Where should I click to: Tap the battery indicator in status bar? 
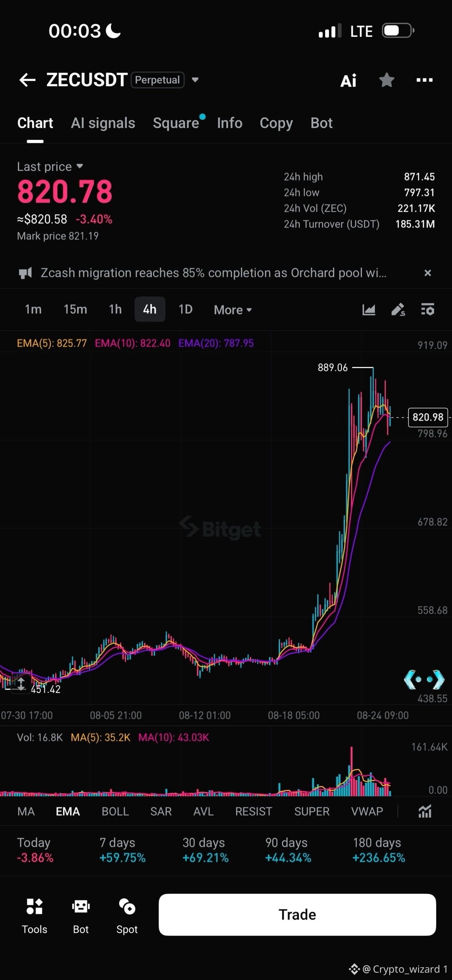point(398,31)
